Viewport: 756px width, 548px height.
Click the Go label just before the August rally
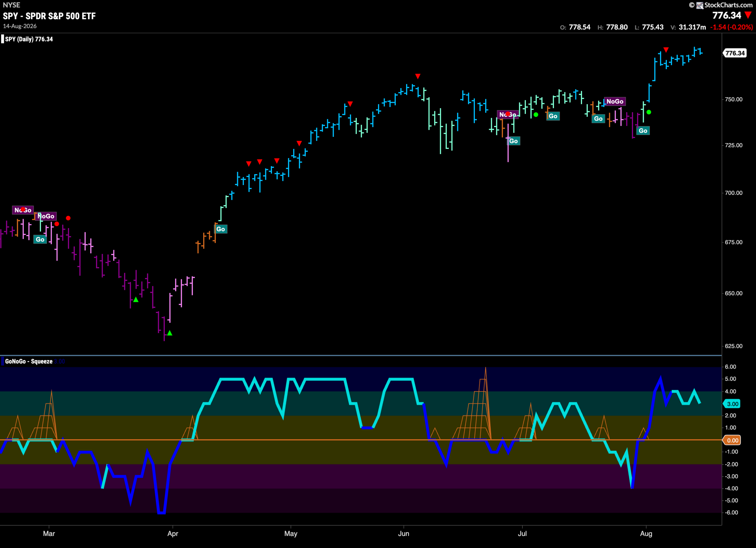643,131
